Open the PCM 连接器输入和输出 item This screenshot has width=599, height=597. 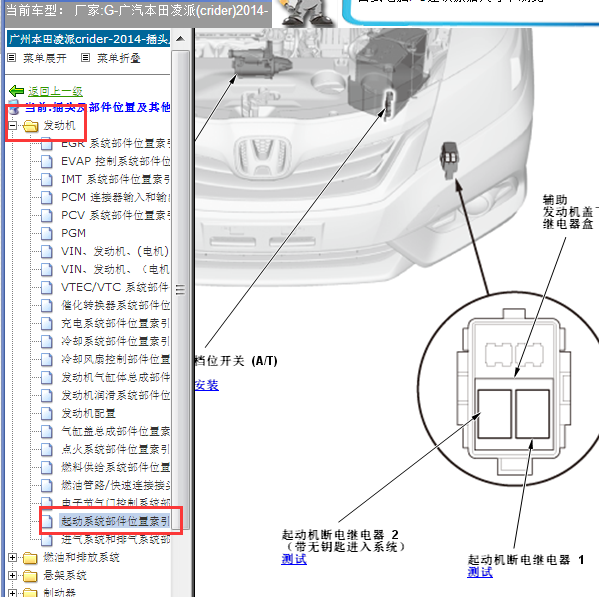pyautogui.click(x=115, y=197)
